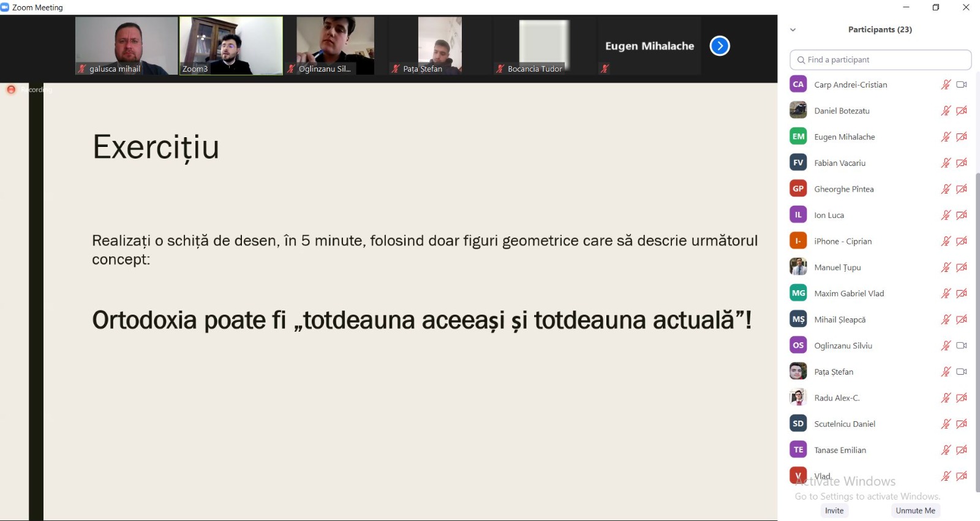980x521 pixels.
Task: Click the next video thumbnails arrow
Action: pos(720,46)
